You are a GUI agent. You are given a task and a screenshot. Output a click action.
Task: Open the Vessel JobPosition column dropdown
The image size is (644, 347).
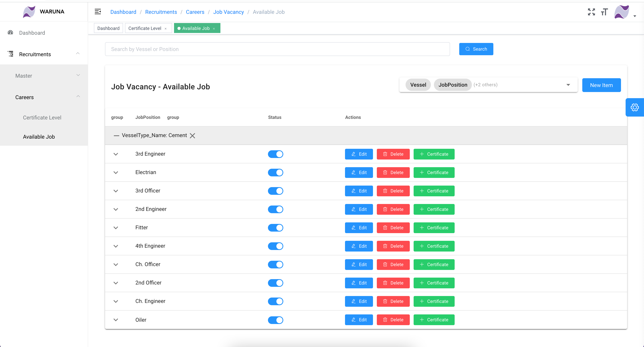pos(568,85)
